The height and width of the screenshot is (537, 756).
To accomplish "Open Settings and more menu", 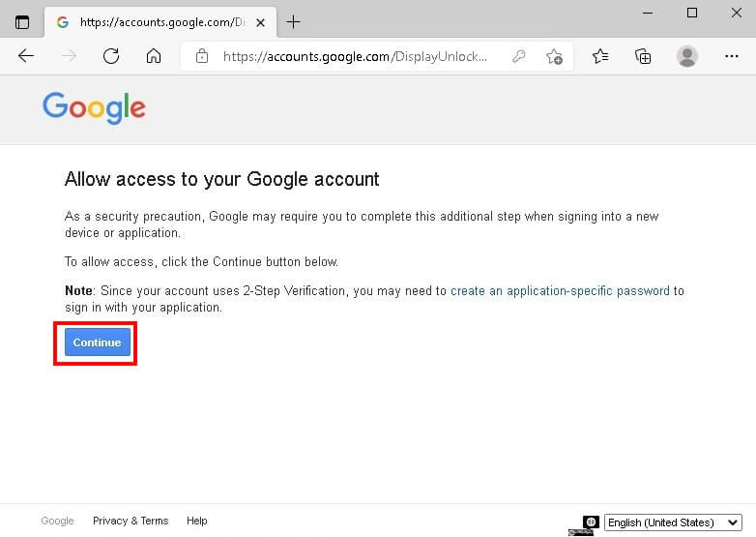I will click(x=732, y=56).
